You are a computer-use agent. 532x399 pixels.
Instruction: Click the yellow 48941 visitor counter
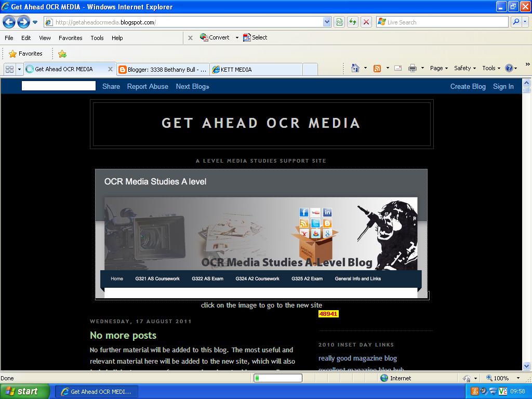click(x=328, y=314)
